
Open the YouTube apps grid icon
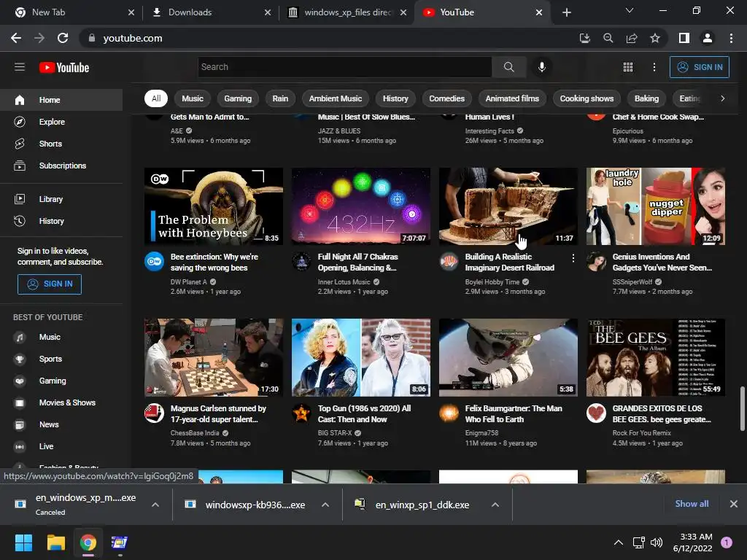(628, 67)
